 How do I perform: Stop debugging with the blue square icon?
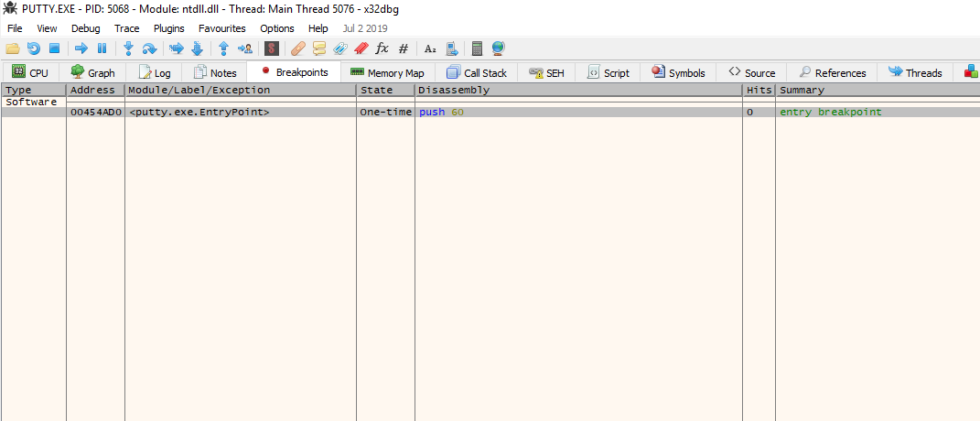click(54, 49)
